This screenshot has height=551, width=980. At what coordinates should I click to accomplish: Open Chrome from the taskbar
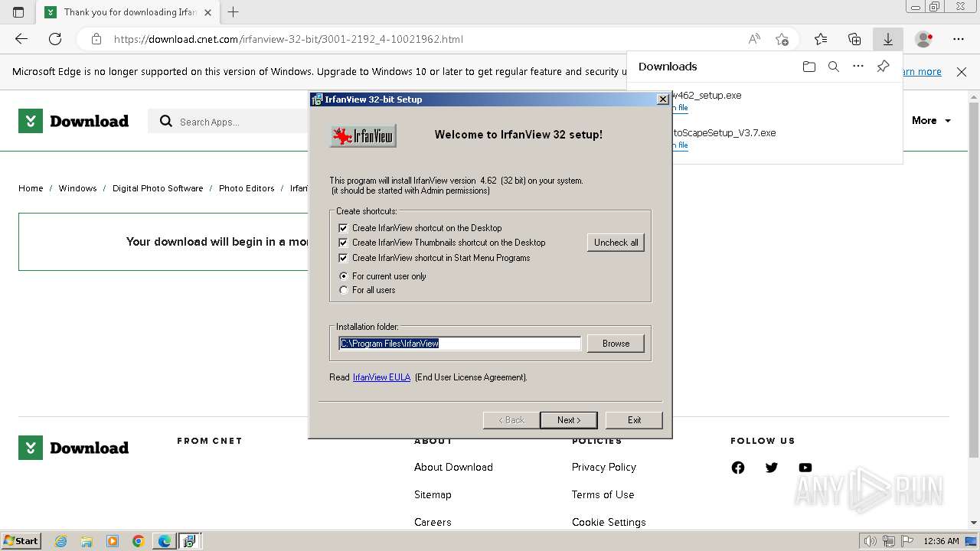[139, 541]
